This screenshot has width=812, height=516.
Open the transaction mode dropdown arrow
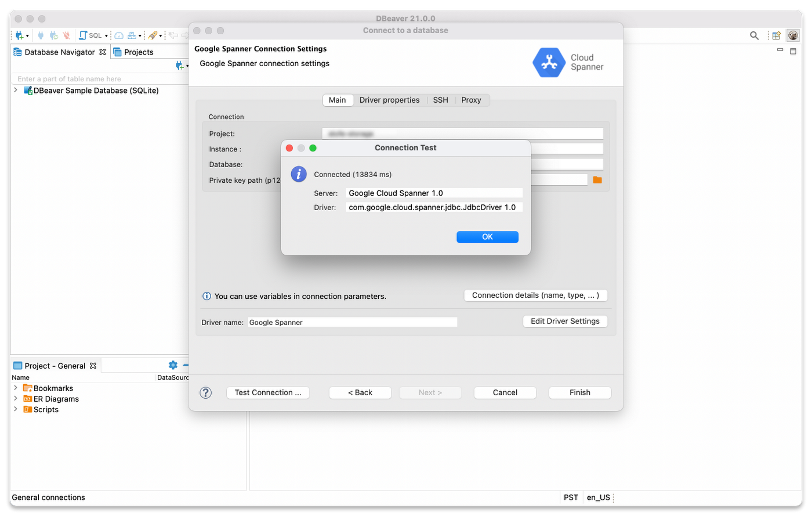point(140,36)
